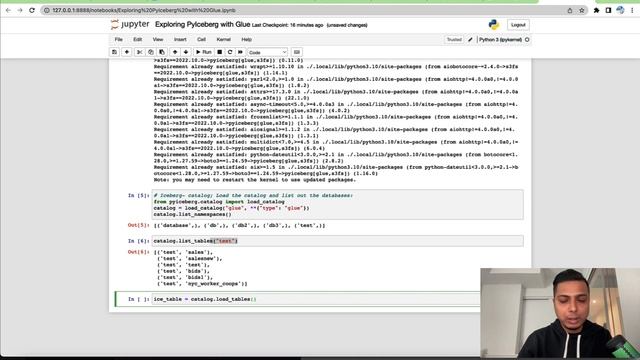
Task: Click the save and checkpoint icon
Action: (x=114, y=52)
